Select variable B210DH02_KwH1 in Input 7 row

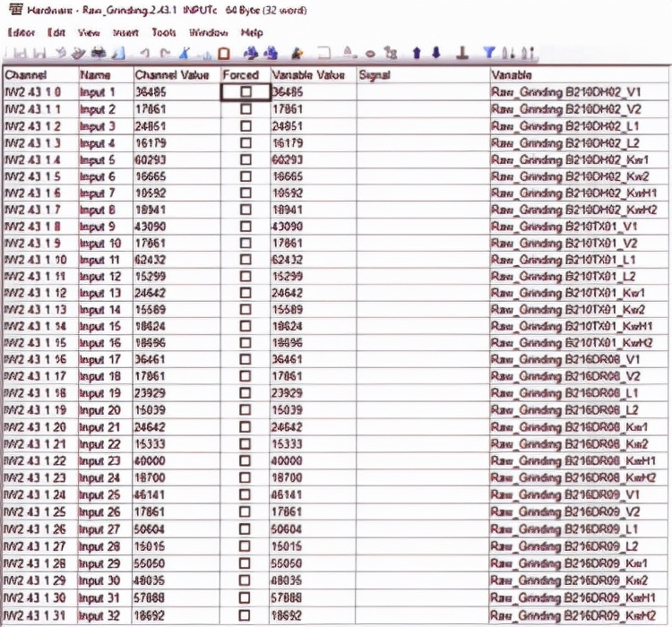pyautogui.click(x=580, y=193)
